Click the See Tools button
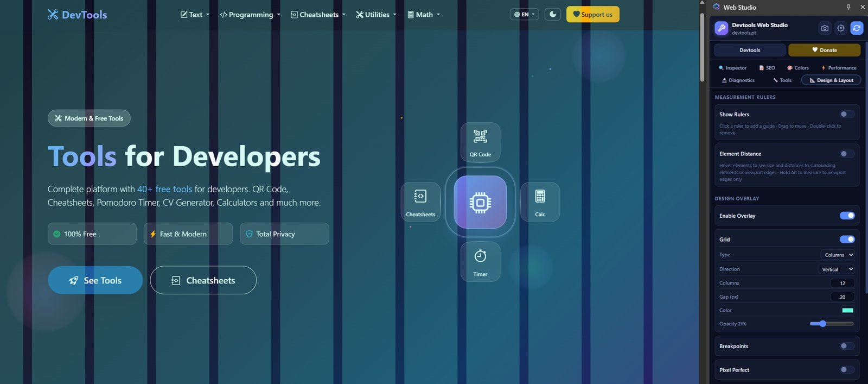Screen dimensions: 868x384 (95, 280)
